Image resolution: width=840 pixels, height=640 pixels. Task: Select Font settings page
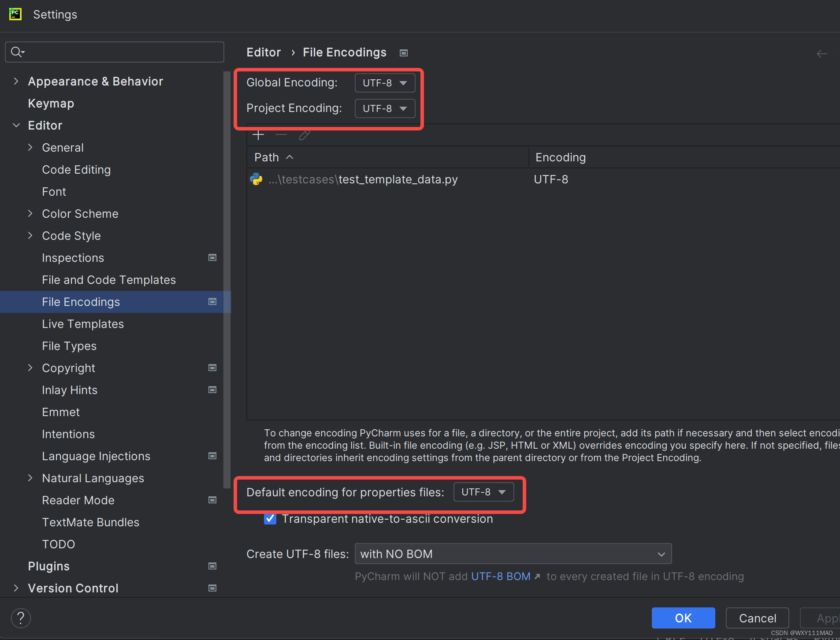(x=54, y=192)
